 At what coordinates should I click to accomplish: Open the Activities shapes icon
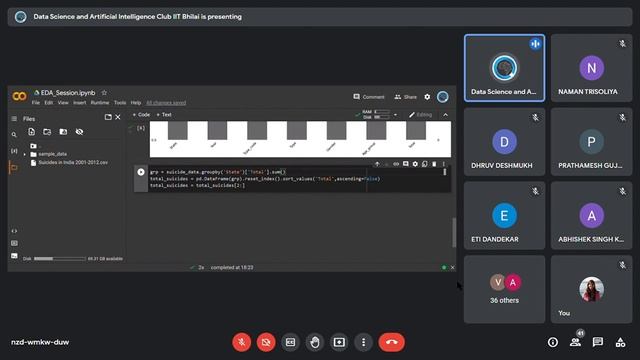(x=620, y=342)
